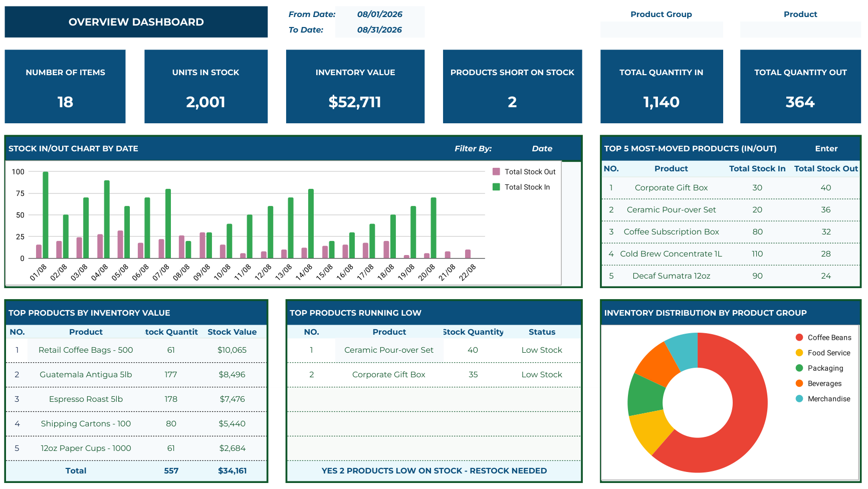Viewport: 868px width, 489px height.
Task: Select Ceramic Pour-over Set in running low table
Action: (x=389, y=350)
